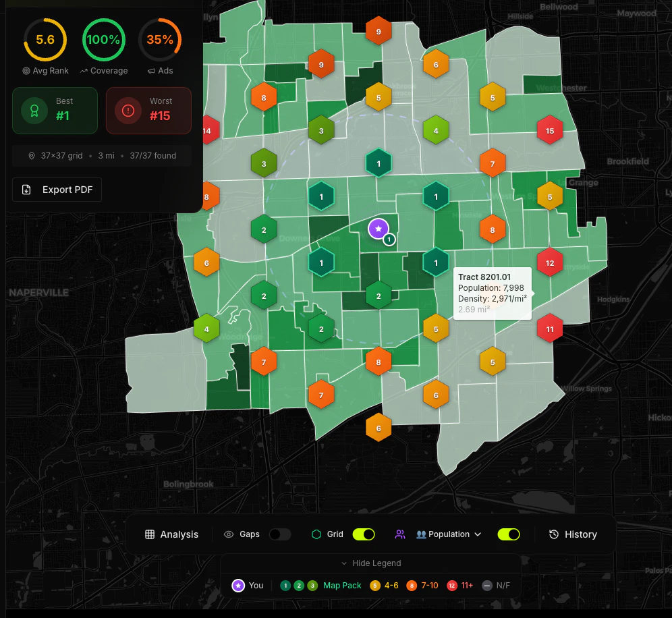Click the Worst rank alert icon
The image size is (672, 618).
128,110
